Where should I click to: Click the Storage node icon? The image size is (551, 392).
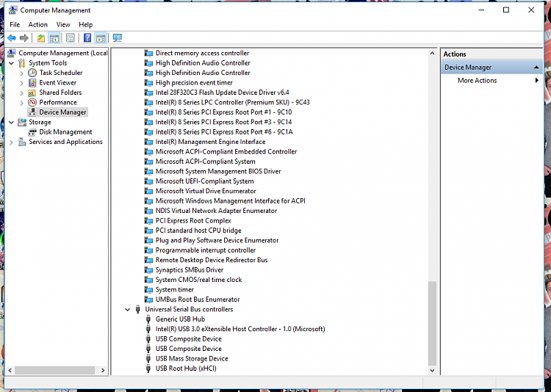click(x=22, y=122)
